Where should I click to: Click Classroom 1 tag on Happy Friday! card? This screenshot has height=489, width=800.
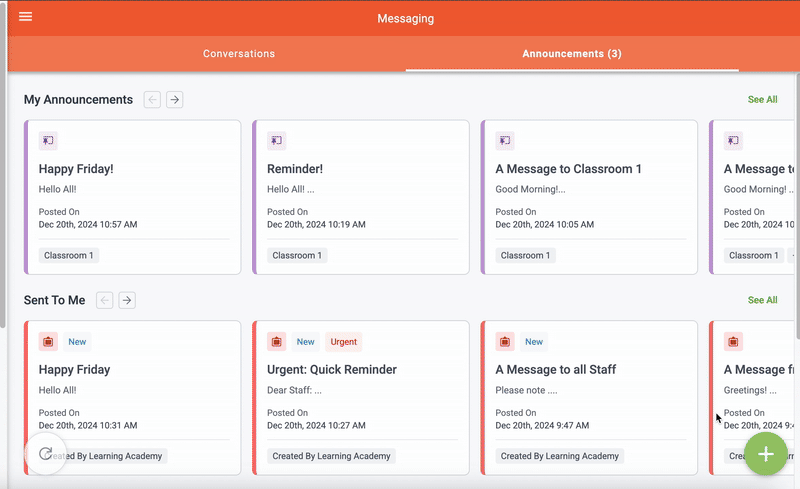click(69, 255)
